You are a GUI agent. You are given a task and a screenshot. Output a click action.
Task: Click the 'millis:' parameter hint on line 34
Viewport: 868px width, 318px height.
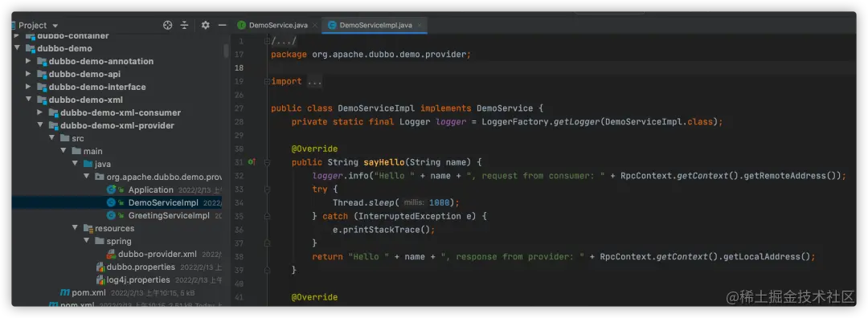(413, 203)
